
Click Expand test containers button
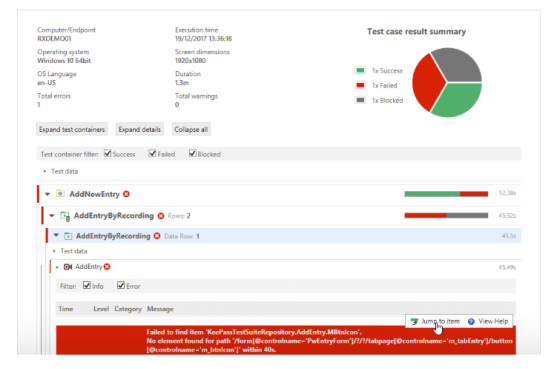[72, 129]
